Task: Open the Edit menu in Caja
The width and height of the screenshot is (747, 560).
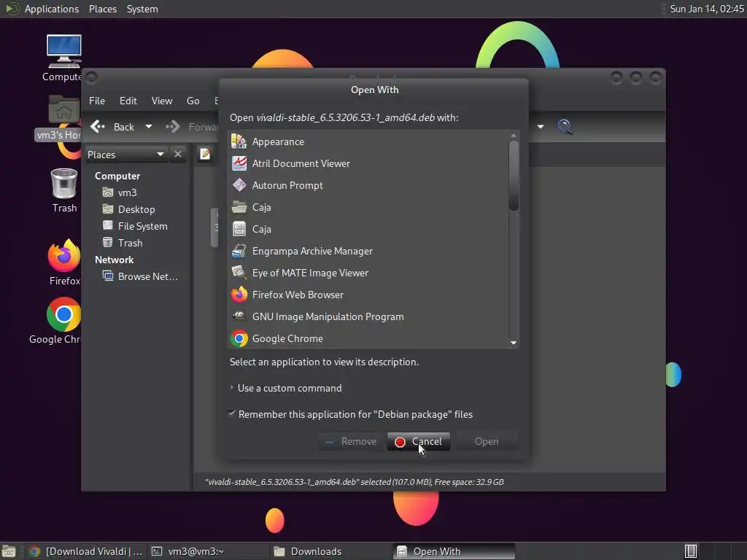Action: point(128,101)
